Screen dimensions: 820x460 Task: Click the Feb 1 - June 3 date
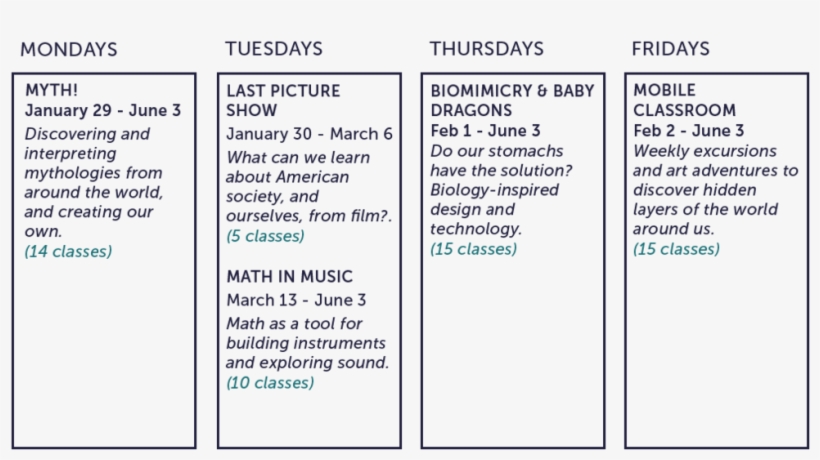(485, 131)
